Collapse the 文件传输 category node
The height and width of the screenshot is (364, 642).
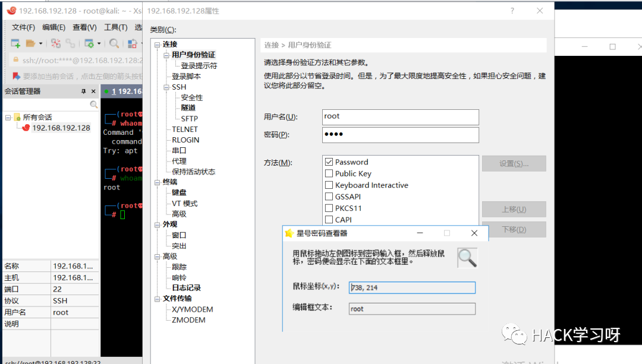point(157,299)
